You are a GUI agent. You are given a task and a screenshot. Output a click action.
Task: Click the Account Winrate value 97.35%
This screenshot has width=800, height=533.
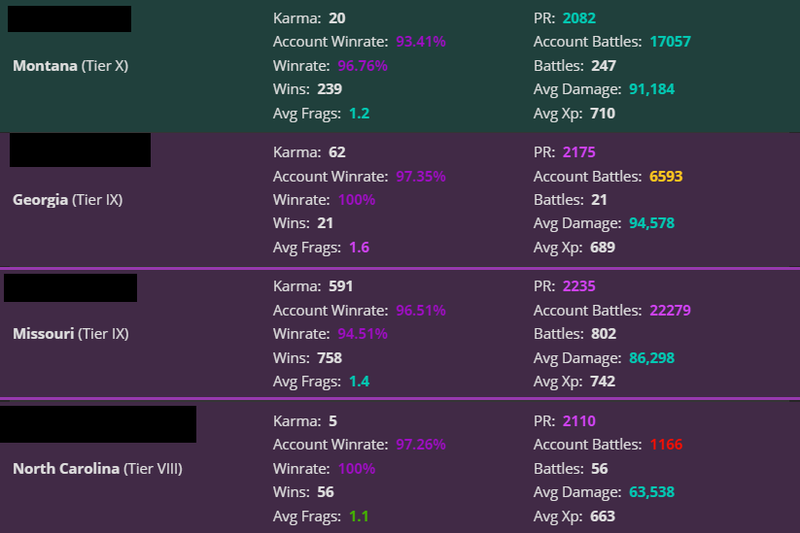tap(420, 176)
